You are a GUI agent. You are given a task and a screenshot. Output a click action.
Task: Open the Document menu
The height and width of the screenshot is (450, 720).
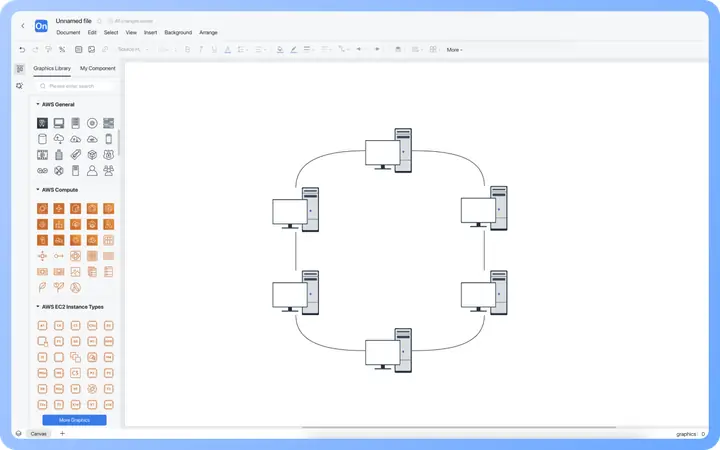[68, 33]
